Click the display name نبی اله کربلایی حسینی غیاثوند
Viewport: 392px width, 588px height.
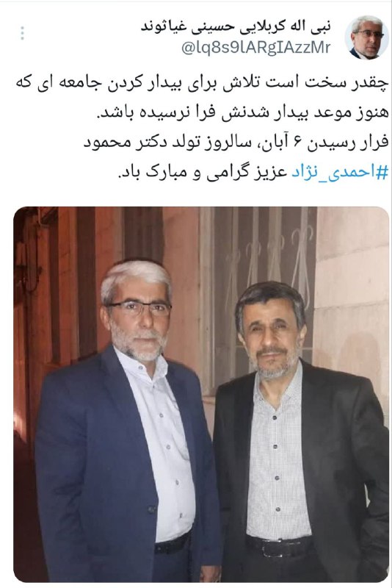coord(236,26)
